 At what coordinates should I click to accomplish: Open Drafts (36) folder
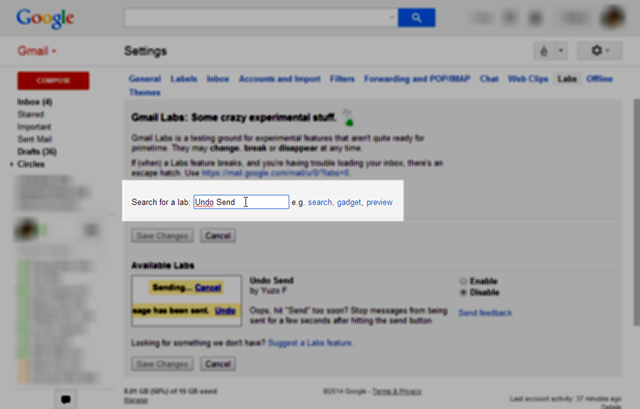[x=37, y=152]
